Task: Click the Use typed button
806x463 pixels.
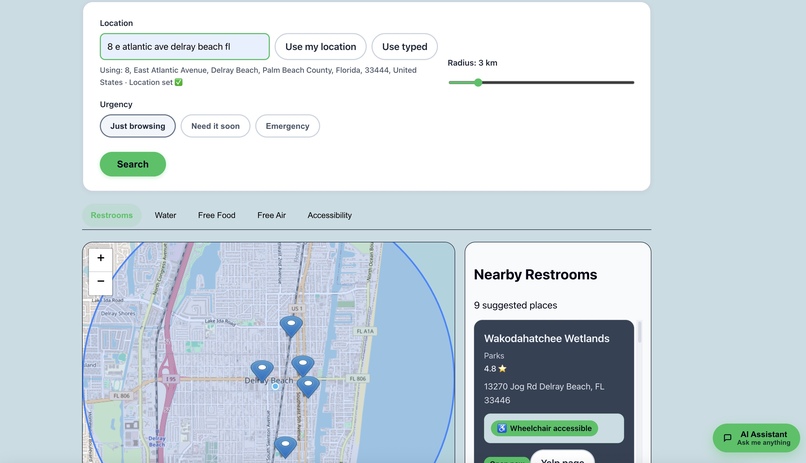Action: (405, 47)
